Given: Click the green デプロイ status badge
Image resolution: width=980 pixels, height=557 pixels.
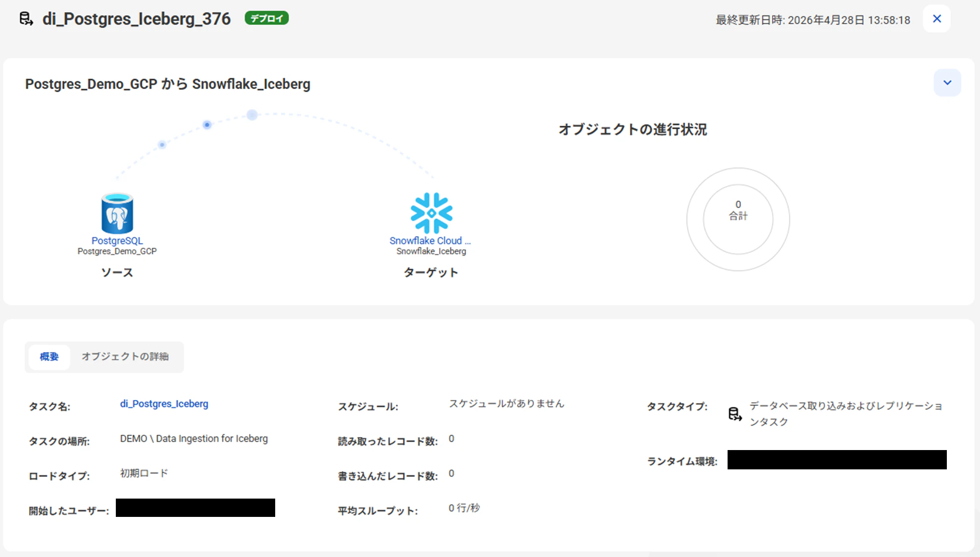Looking at the screenshot, I should pos(266,18).
